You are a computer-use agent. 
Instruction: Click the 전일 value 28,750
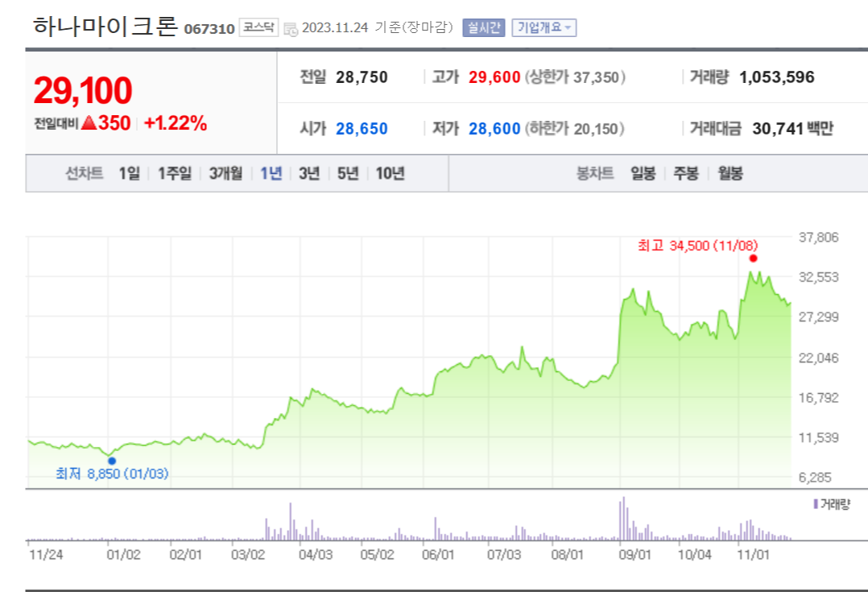[362, 77]
